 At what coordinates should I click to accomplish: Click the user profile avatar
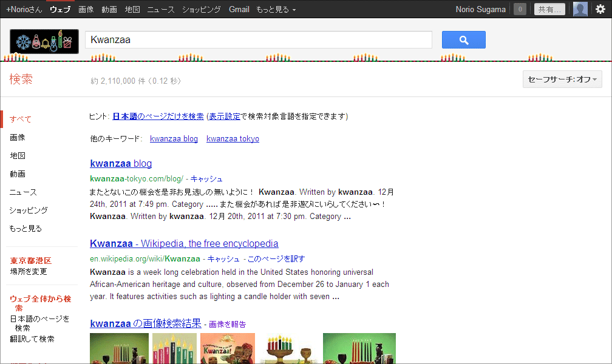pyautogui.click(x=580, y=9)
